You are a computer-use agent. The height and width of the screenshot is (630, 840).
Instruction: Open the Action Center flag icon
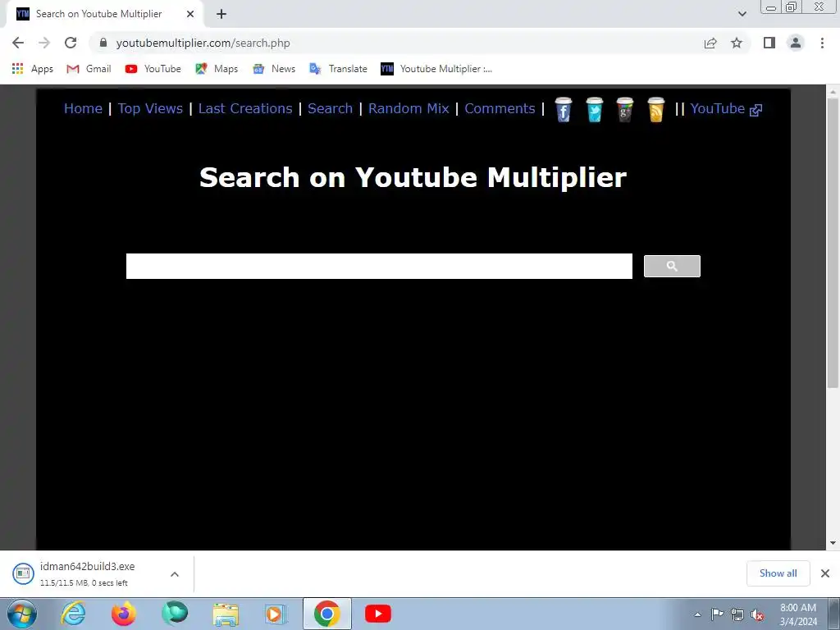[x=717, y=614]
